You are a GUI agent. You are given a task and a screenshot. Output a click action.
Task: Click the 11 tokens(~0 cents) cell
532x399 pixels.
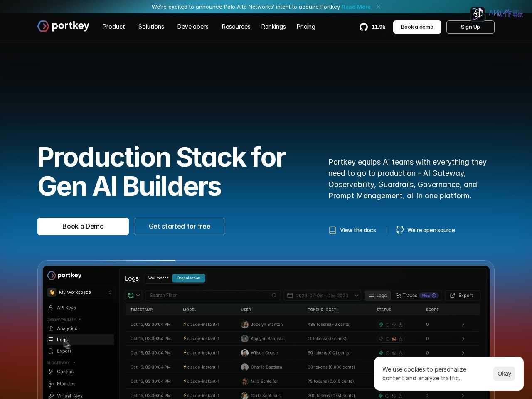pos(327,339)
